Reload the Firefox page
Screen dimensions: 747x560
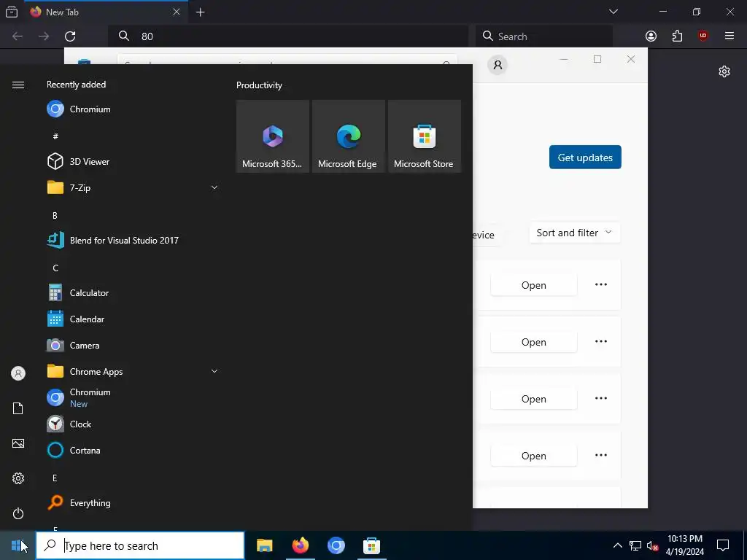coord(70,36)
